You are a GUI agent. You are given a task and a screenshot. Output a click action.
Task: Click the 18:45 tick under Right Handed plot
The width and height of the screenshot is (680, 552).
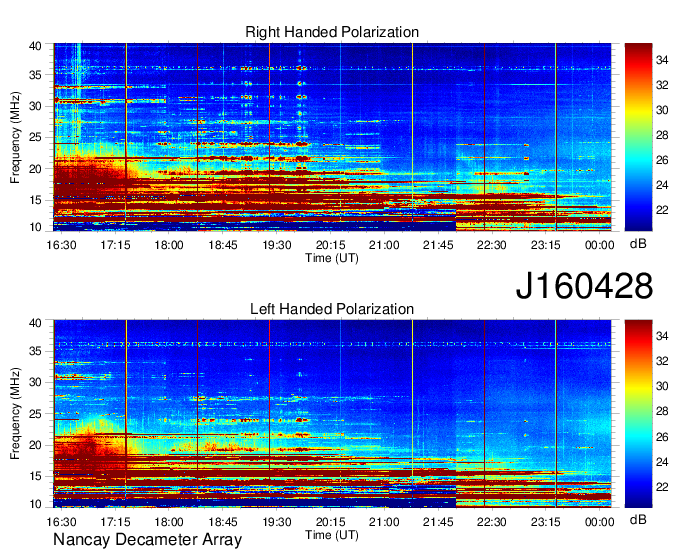click(222, 245)
